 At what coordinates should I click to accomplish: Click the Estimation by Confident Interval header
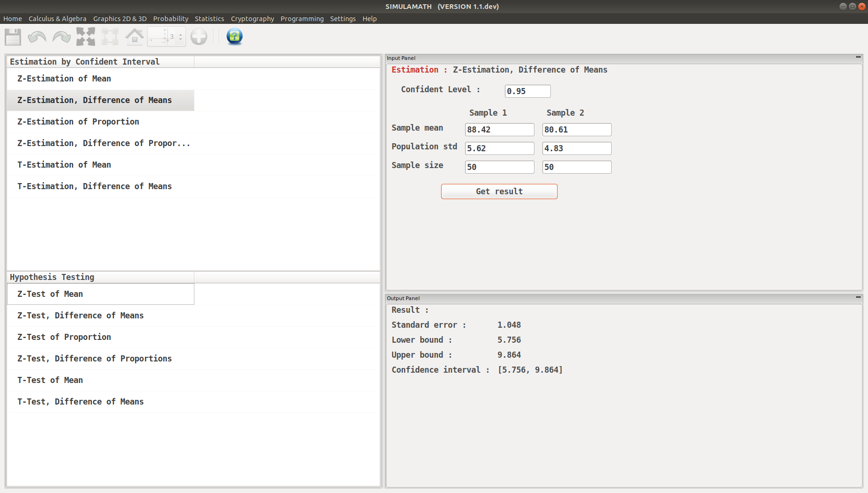101,62
